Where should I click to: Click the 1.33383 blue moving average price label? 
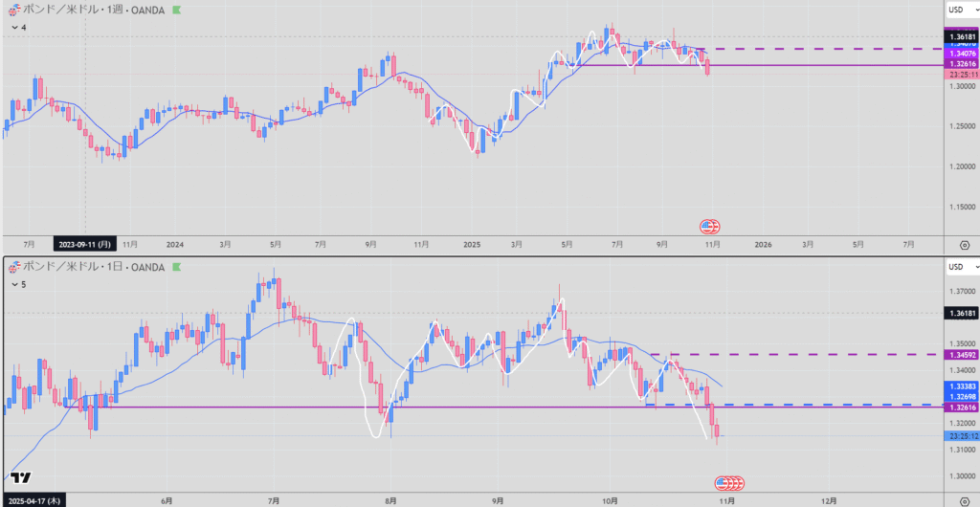point(961,386)
